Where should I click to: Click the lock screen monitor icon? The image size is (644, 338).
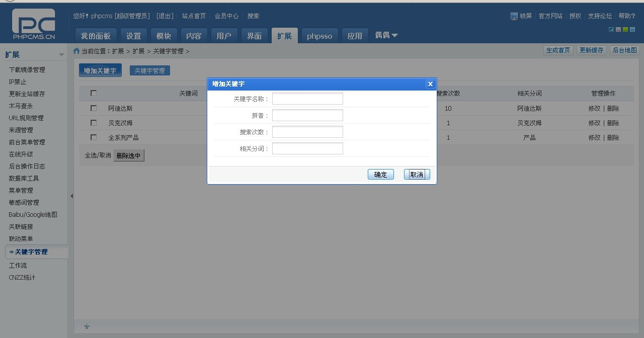pyautogui.click(x=514, y=16)
